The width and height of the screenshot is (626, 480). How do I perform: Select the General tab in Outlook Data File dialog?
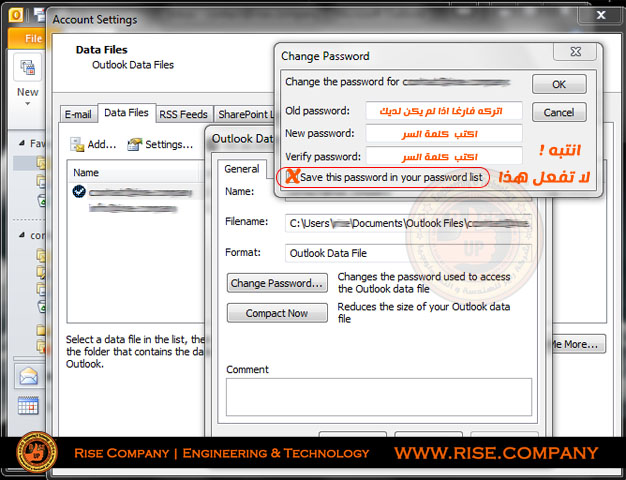(x=242, y=169)
